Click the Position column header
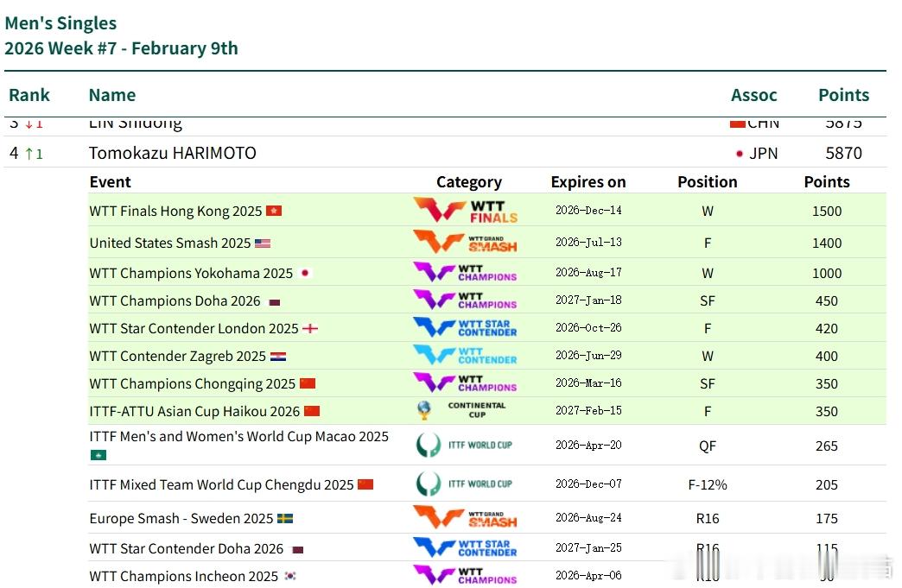Image resolution: width=902 pixels, height=588 pixels. [707, 181]
